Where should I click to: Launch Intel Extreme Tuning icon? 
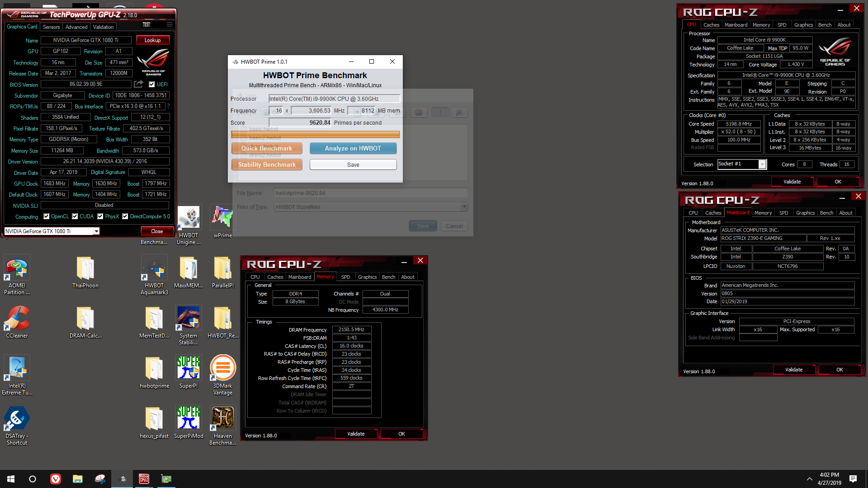tap(17, 375)
